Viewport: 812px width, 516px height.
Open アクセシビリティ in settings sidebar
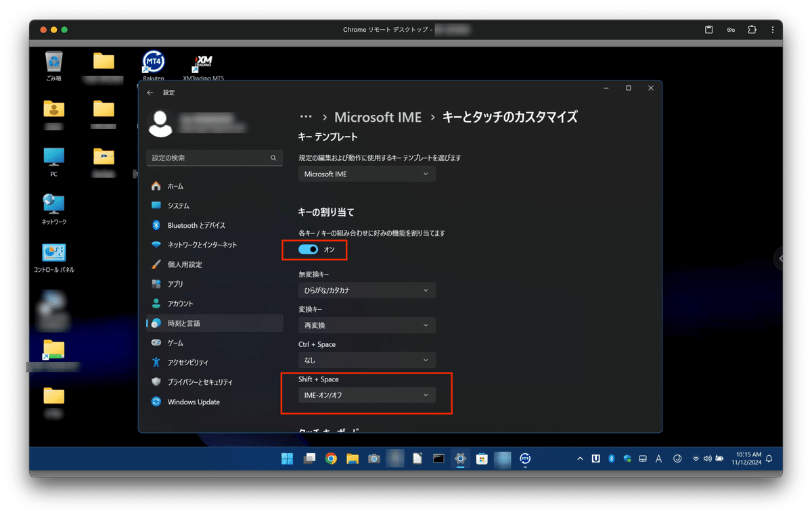click(x=215, y=362)
